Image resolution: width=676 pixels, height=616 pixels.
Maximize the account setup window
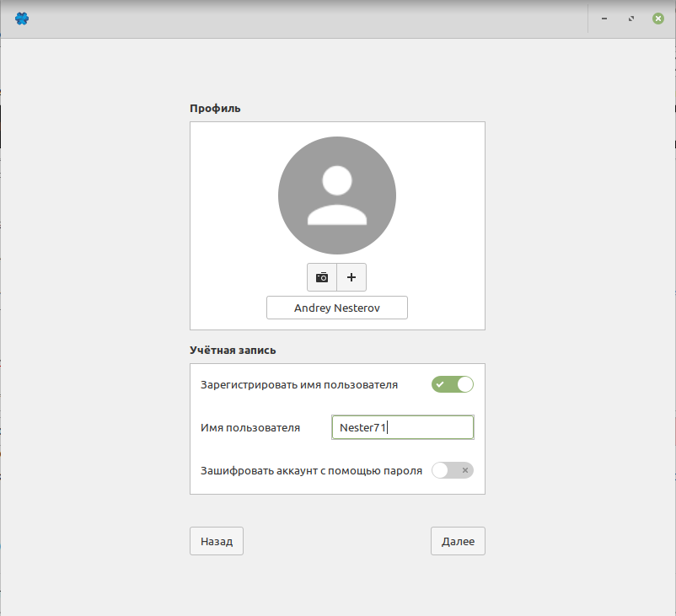[631, 18]
